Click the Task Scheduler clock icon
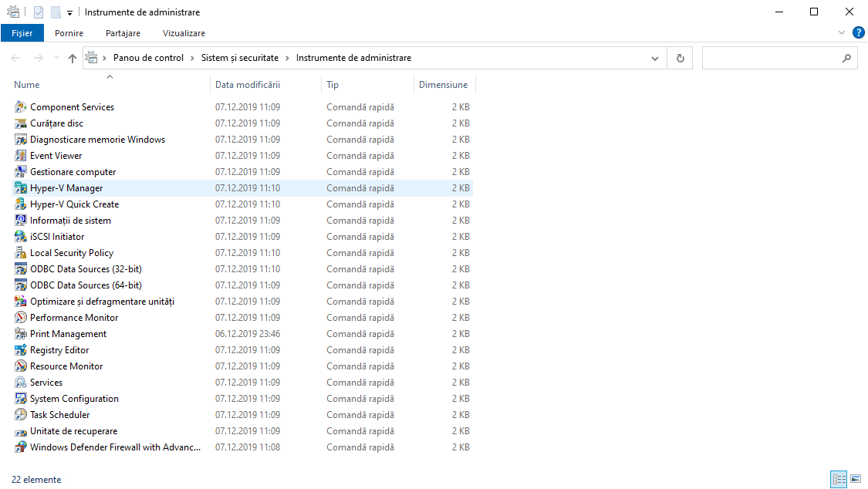 tap(21, 415)
